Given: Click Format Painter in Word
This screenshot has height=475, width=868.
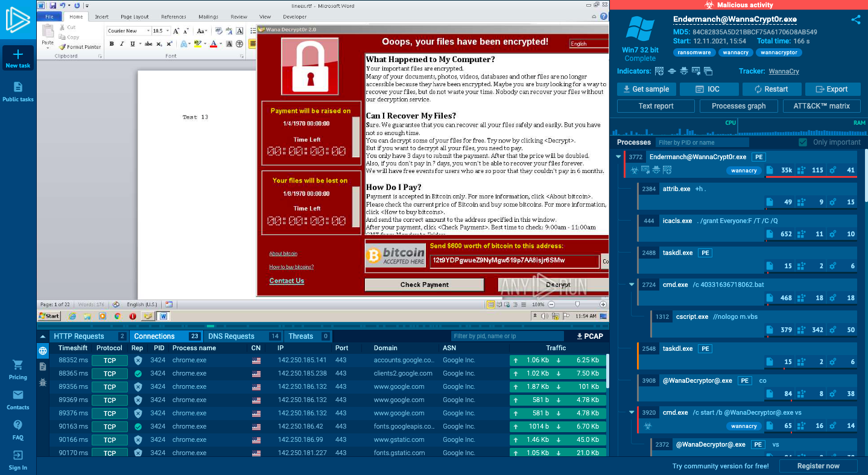Looking at the screenshot, I should click(80, 46).
